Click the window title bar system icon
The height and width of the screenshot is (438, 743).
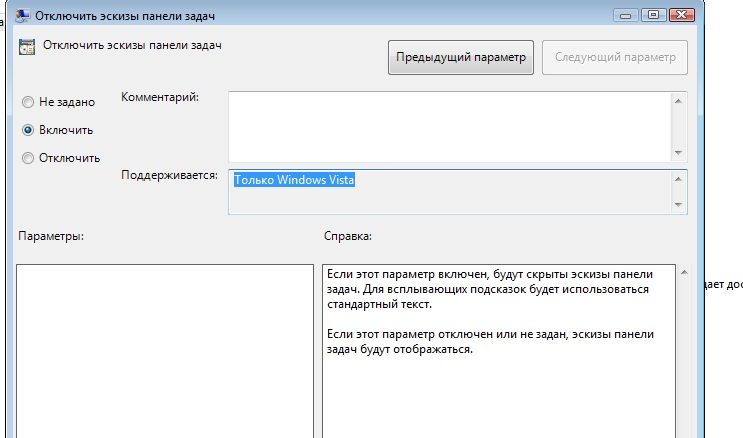[x=22, y=16]
